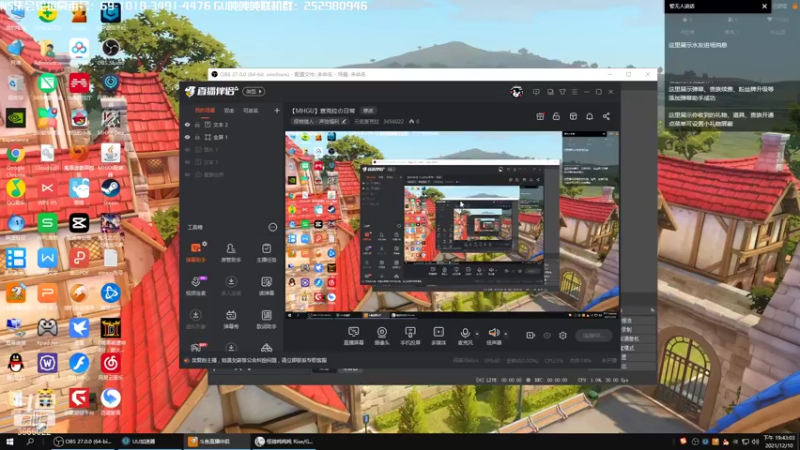Click the stream preview canvas
800x450 pixels.
[x=452, y=225]
